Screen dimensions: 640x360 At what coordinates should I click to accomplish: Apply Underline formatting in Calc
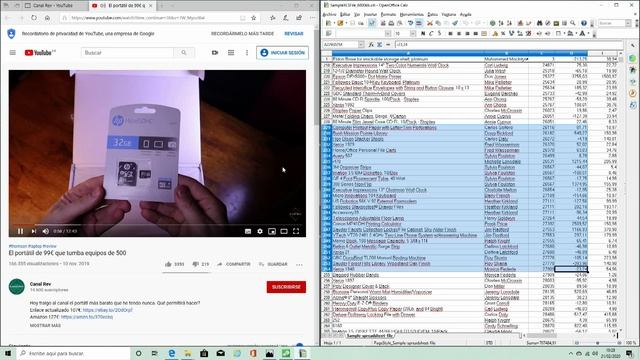click(x=440, y=33)
